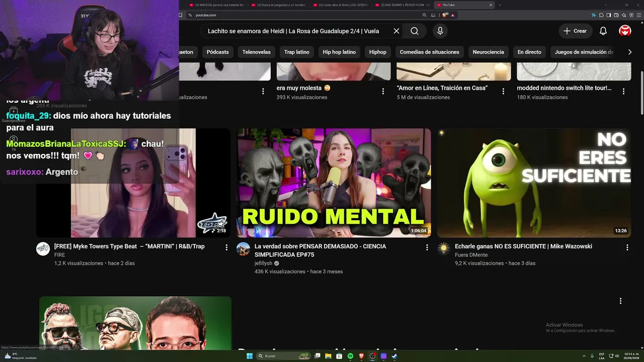The width and height of the screenshot is (644, 362).
Task: Start voice search with the microphone
Action: 440,31
